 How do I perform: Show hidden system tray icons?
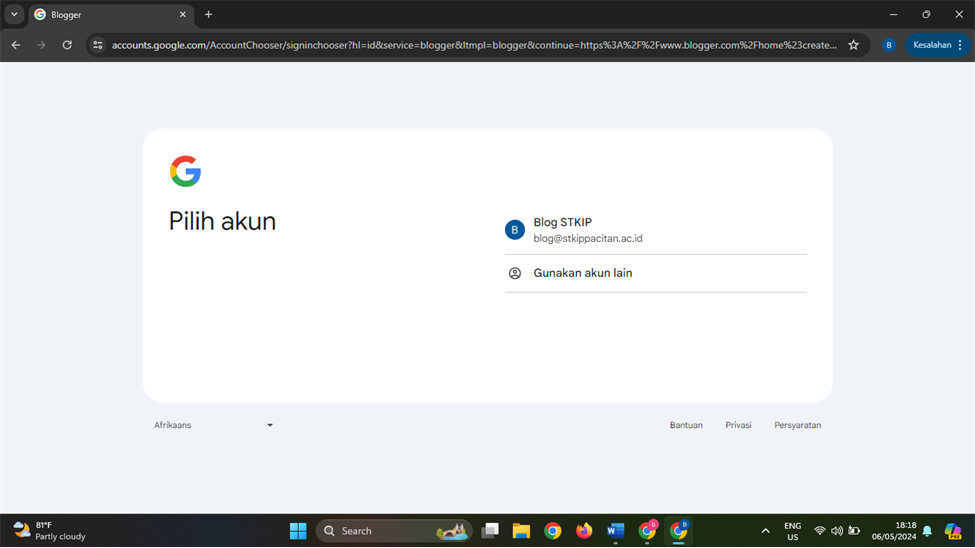click(765, 531)
